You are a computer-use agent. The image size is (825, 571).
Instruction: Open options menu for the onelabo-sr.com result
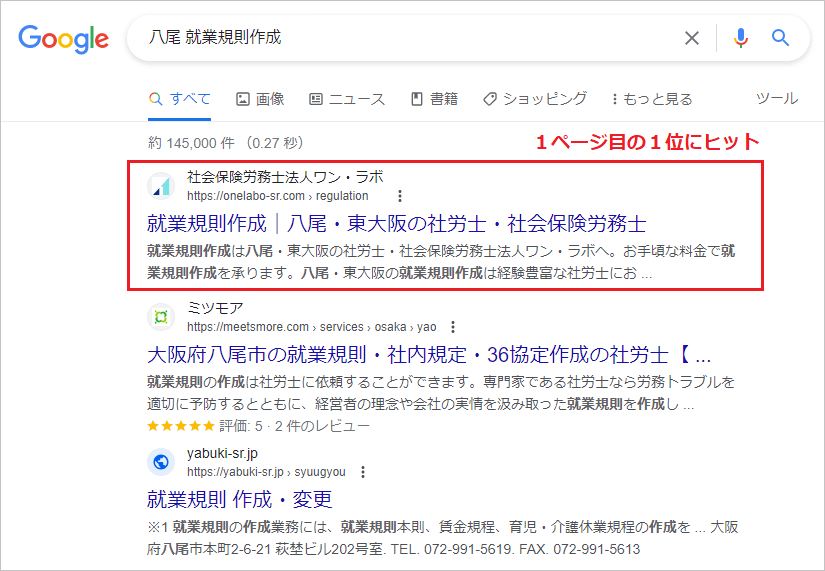[400, 196]
